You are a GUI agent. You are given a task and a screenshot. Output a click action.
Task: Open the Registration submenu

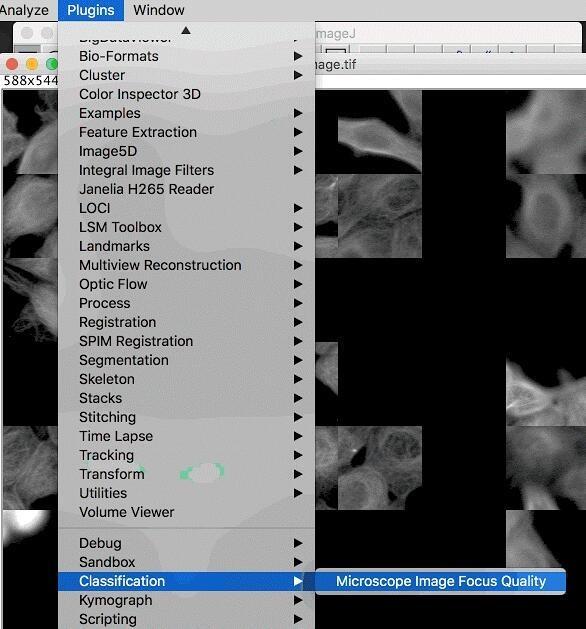pyautogui.click(x=186, y=322)
